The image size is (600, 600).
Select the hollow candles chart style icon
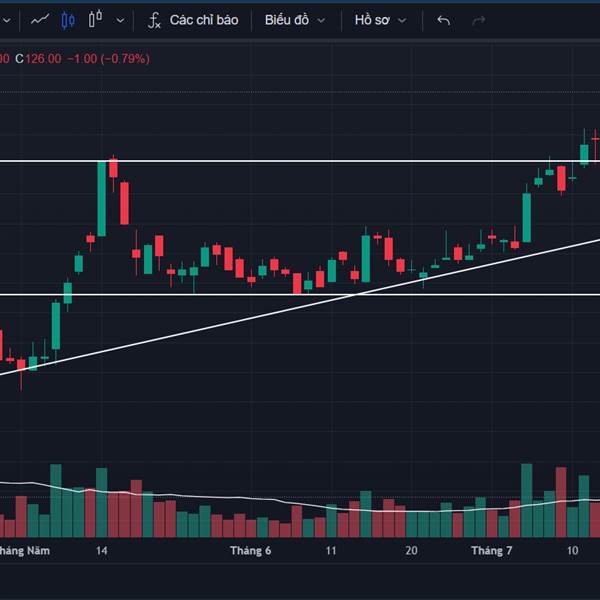pyautogui.click(x=95, y=18)
